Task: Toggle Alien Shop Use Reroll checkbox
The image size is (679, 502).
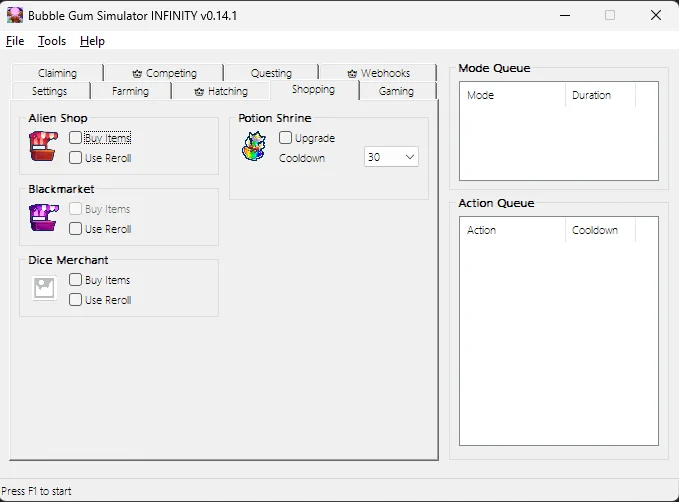Action: [75, 158]
